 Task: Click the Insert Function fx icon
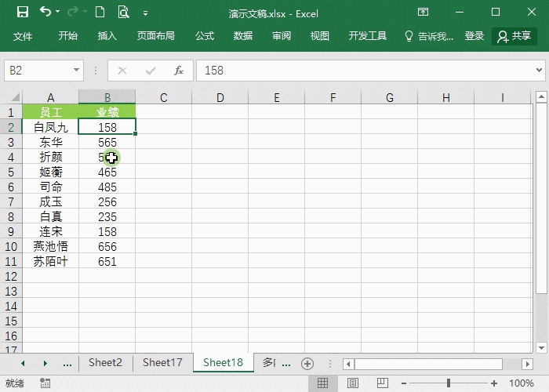179,71
